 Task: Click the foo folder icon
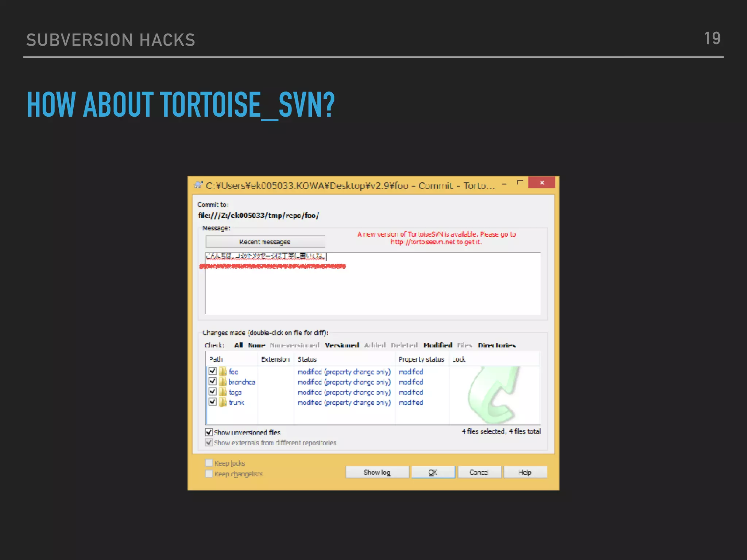pos(223,372)
